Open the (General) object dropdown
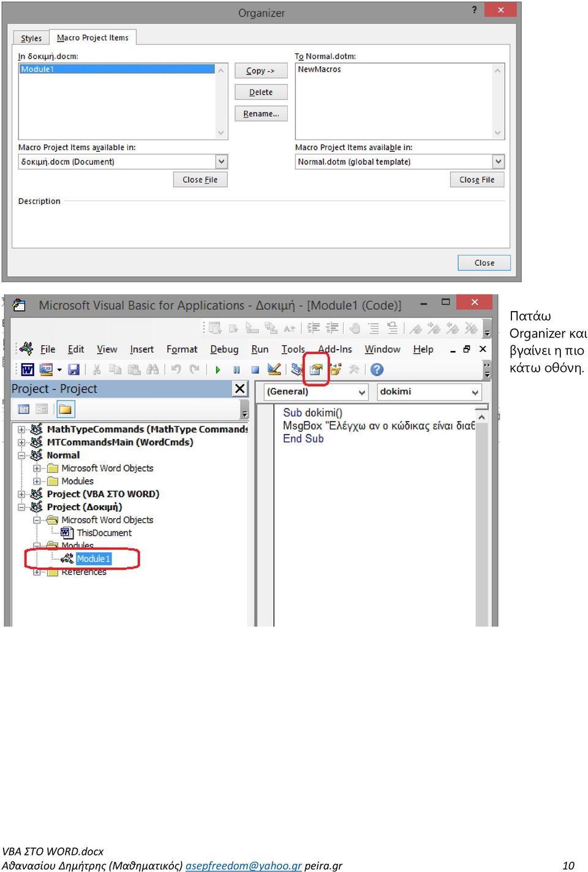The width and height of the screenshot is (588, 872). pyautogui.click(x=362, y=392)
